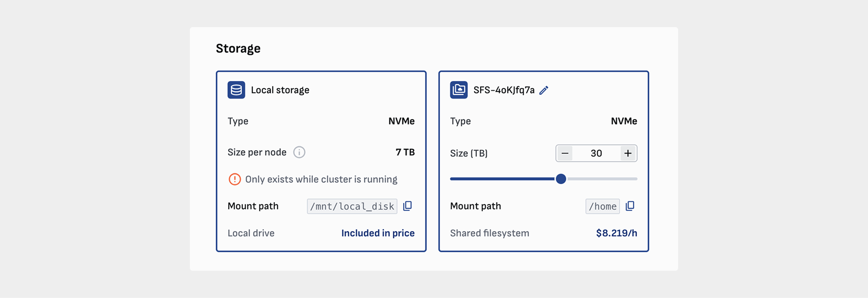
Task: Increase Size (TB) with plus button
Action: click(x=628, y=153)
